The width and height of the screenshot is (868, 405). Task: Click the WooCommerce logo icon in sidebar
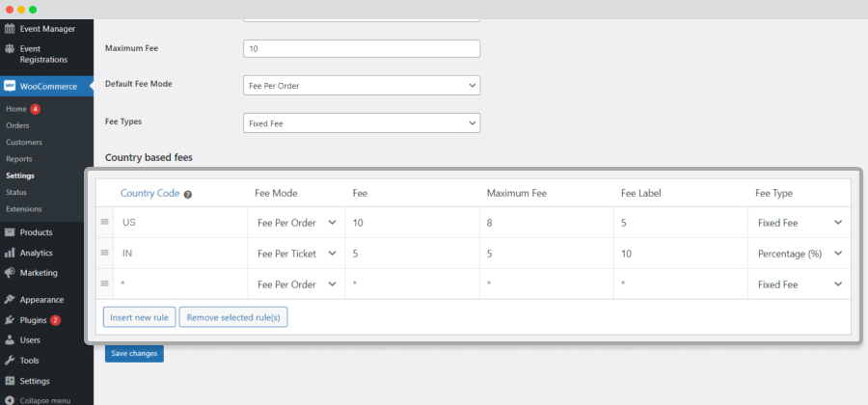pos(9,87)
